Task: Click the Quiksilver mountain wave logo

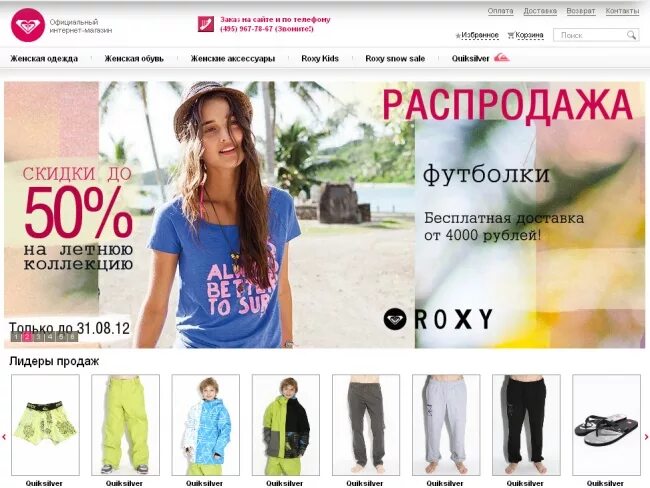Action: coord(502,58)
